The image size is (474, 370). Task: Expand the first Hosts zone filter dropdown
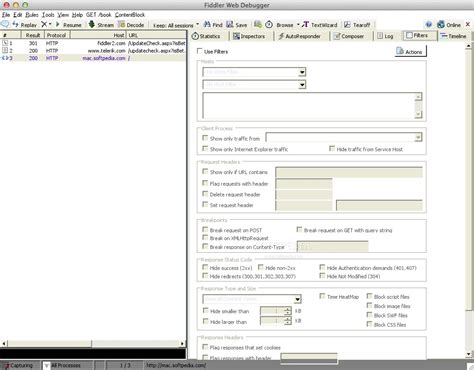[302, 72]
